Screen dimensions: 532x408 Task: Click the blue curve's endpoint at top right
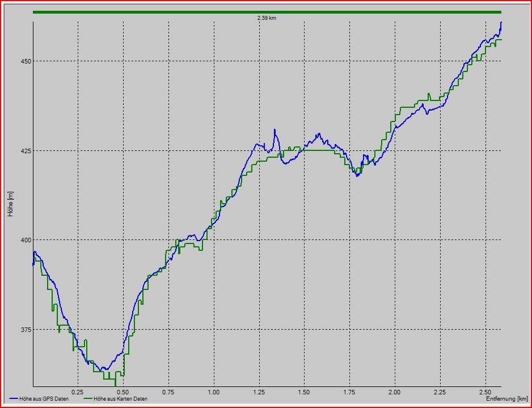pos(501,22)
